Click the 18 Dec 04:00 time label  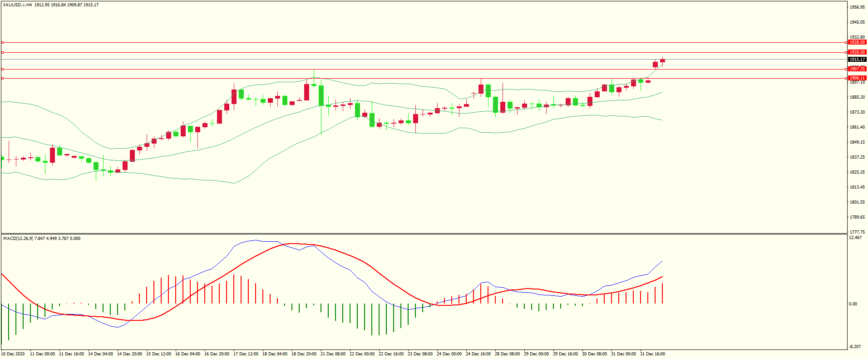click(275, 354)
